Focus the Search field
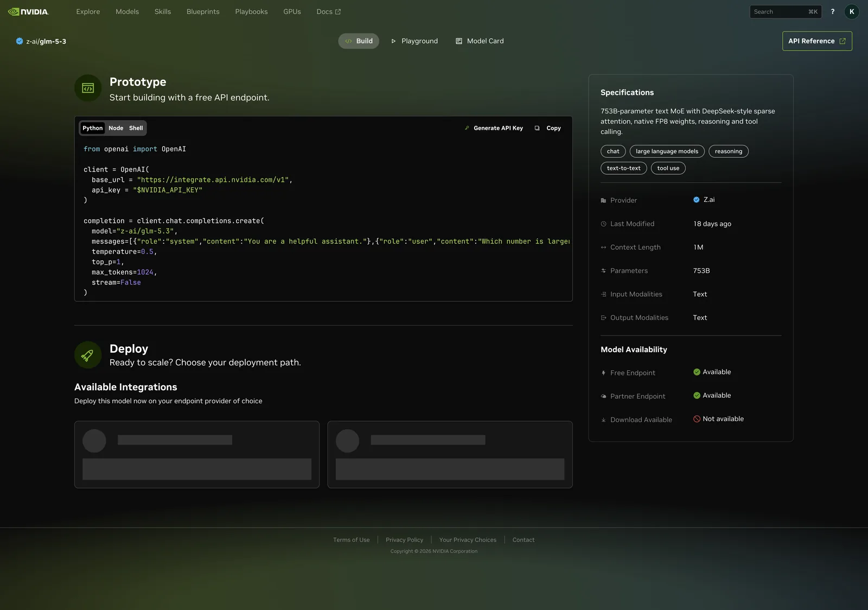Image resolution: width=868 pixels, height=610 pixels. click(x=786, y=11)
